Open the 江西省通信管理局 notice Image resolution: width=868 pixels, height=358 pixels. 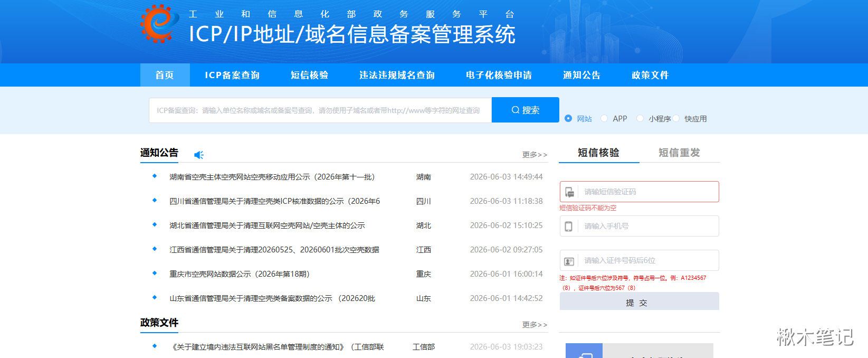[274, 250]
